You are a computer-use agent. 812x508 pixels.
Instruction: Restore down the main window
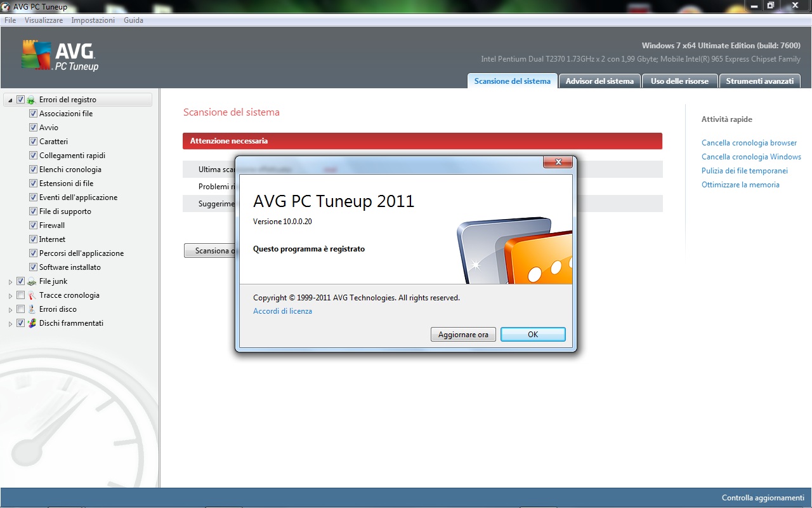[771, 5]
